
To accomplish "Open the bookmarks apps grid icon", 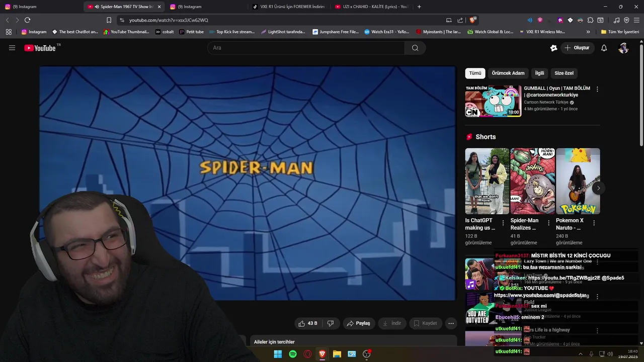I will coord(9,32).
